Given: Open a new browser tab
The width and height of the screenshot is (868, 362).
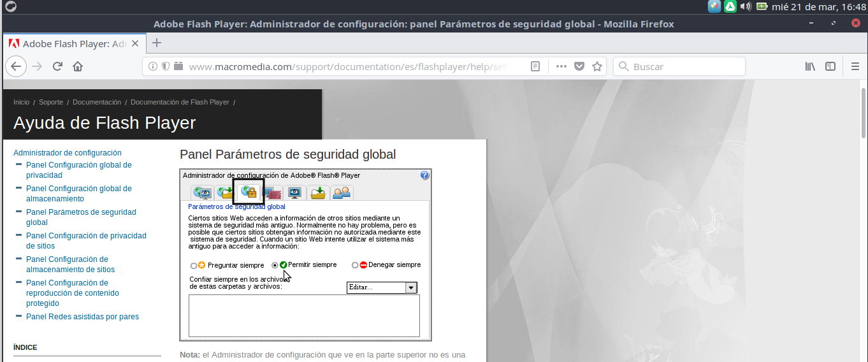Looking at the screenshot, I should (x=157, y=43).
